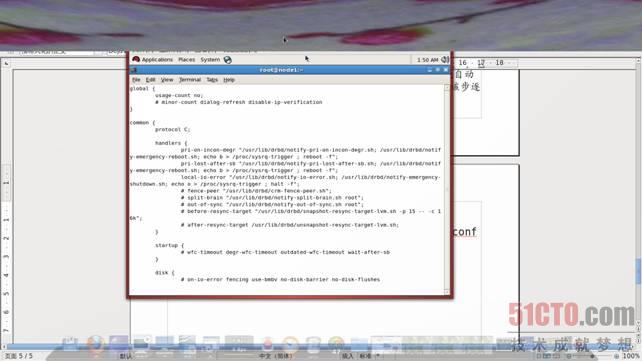The height and width of the screenshot is (361, 642).
Task: Click the '# out-of-sync' commented line
Action: (x=272, y=204)
